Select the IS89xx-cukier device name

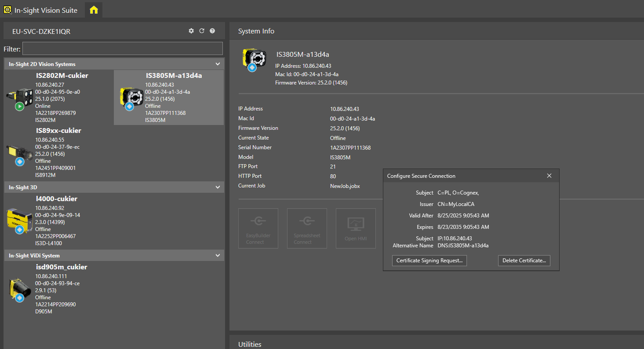(58, 131)
